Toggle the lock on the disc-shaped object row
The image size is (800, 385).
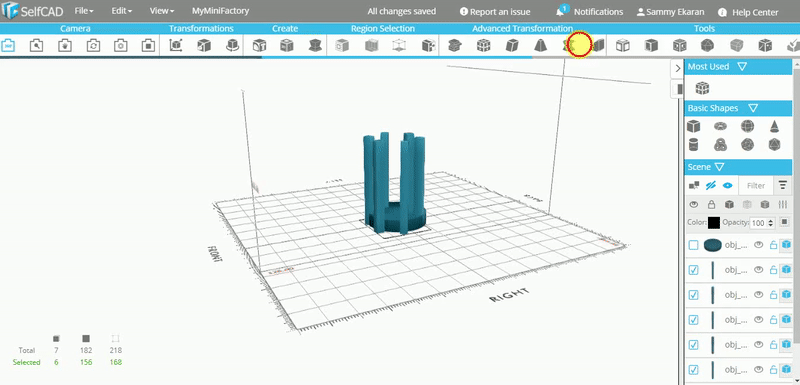773,245
